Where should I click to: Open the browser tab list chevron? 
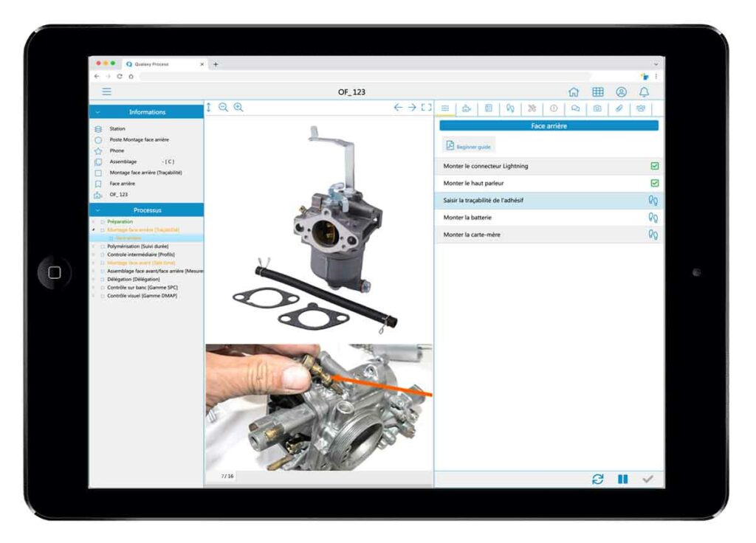coord(656,64)
